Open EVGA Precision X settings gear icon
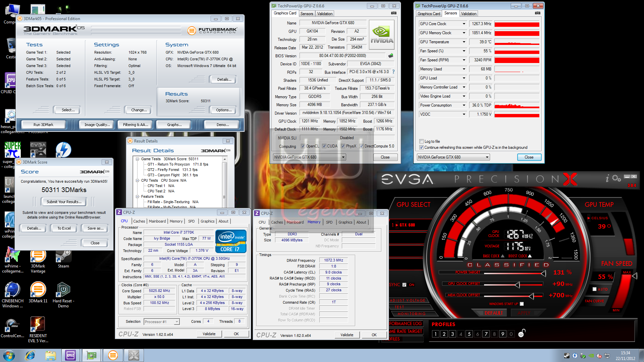Image resolution: width=644 pixels, height=362 pixels. 616,178
